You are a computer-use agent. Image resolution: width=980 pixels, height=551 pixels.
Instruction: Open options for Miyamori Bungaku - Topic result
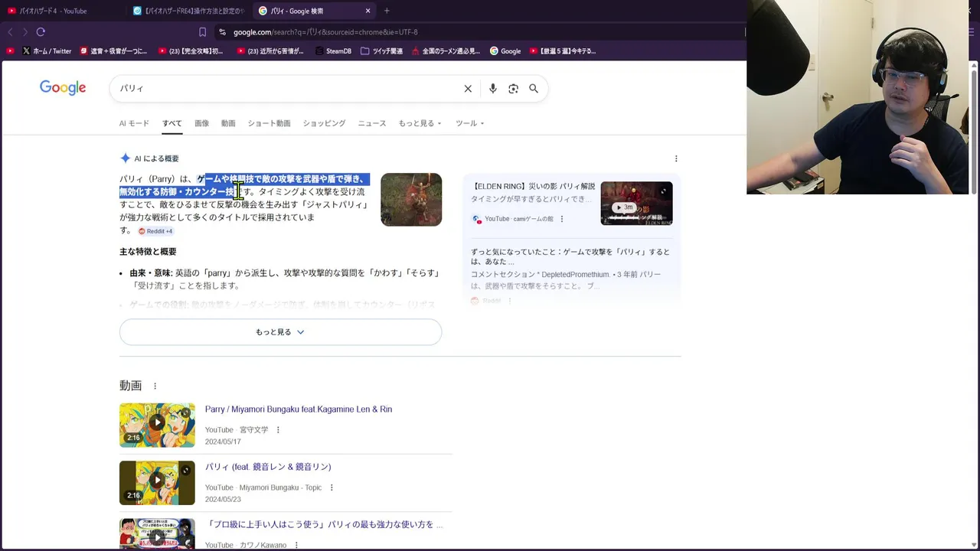pos(332,487)
